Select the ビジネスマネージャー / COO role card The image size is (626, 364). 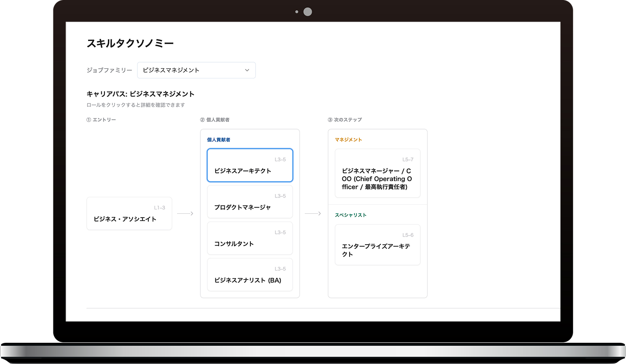(377, 173)
